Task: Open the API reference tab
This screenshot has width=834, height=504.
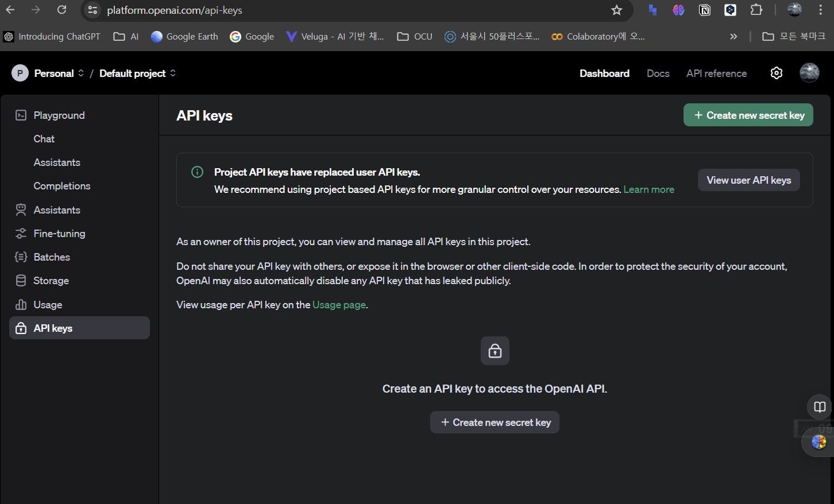Action: [716, 73]
